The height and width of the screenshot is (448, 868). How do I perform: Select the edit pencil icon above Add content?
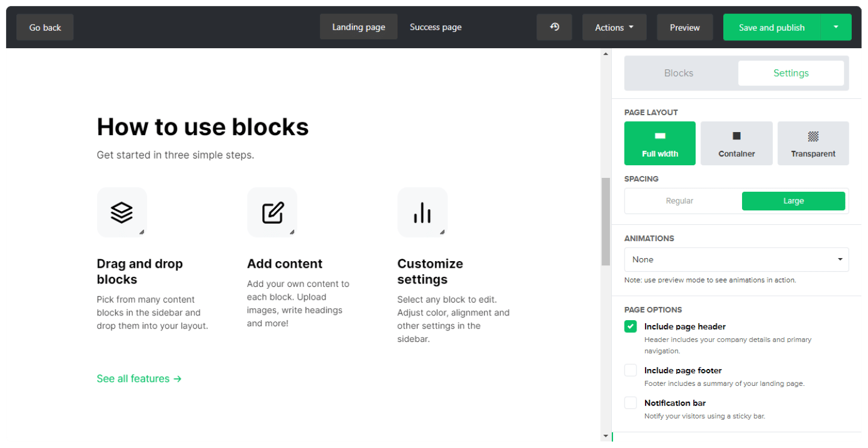(x=272, y=212)
